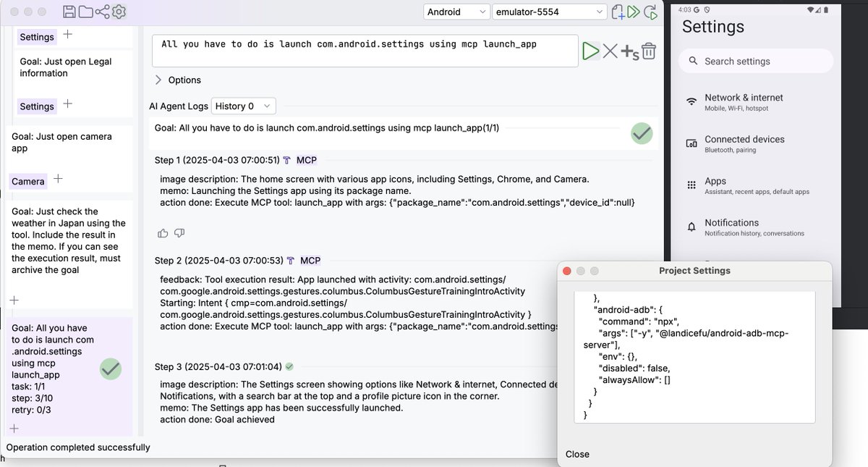Screen dimensions: 868x467
Task: Click the 'Settings' title in emulator
Action: 713,27
